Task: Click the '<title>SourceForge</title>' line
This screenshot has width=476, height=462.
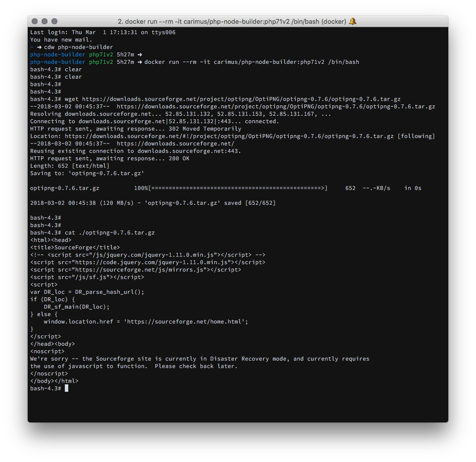Action: click(x=75, y=247)
